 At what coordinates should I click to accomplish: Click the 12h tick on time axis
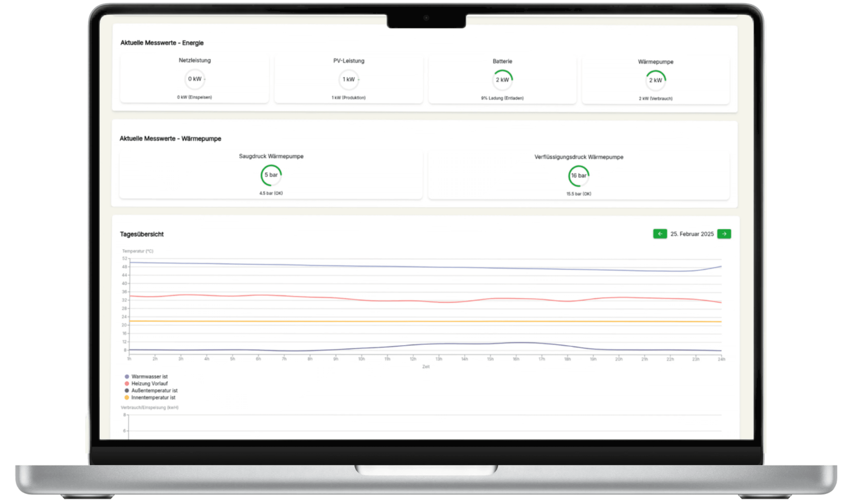point(413,359)
